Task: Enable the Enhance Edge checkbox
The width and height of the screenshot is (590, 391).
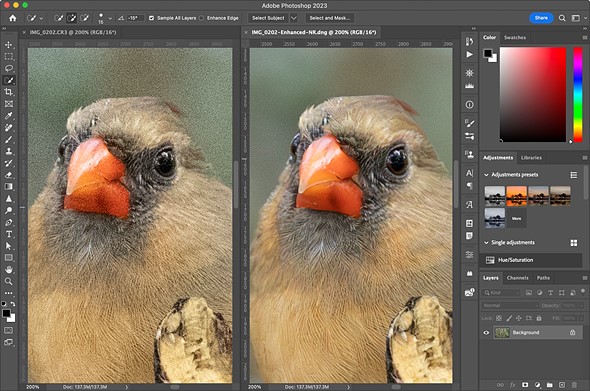Action: pos(201,18)
